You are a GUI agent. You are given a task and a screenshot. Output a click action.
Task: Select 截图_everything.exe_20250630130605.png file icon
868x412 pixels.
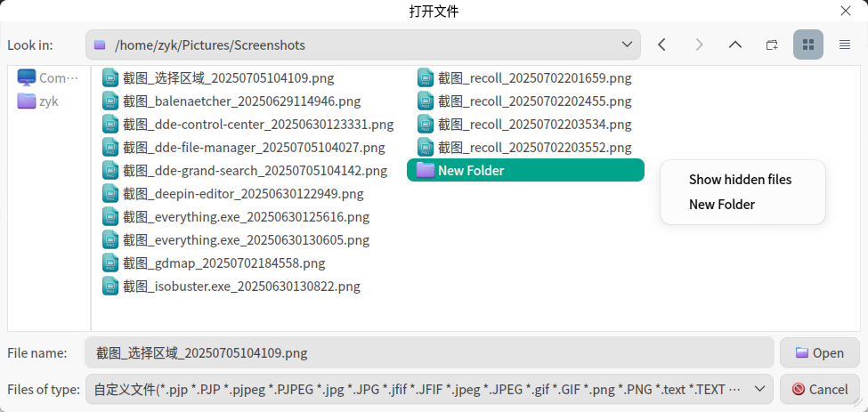[111, 240]
